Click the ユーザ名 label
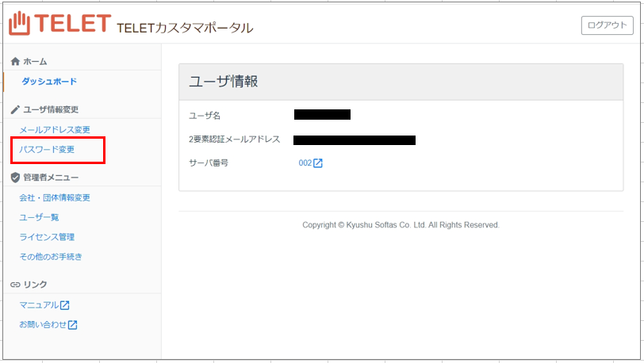The height and width of the screenshot is (363, 644). click(x=205, y=116)
